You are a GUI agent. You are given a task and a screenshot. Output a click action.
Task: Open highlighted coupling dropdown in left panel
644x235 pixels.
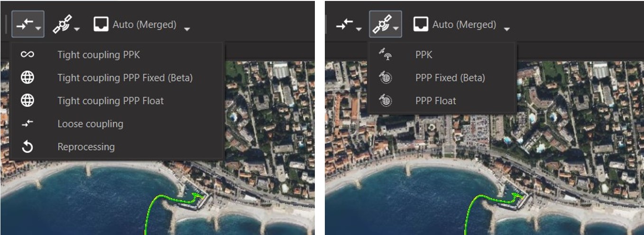[28, 24]
